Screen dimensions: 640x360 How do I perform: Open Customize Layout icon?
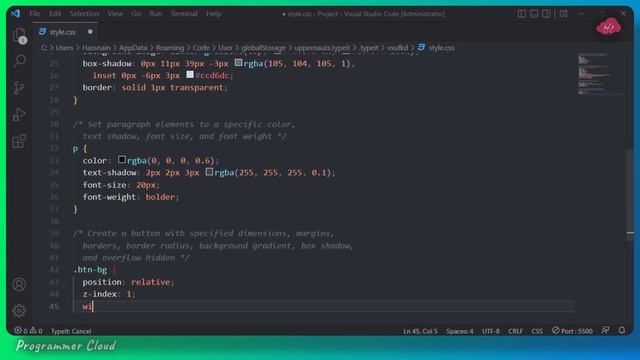(x=564, y=13)
